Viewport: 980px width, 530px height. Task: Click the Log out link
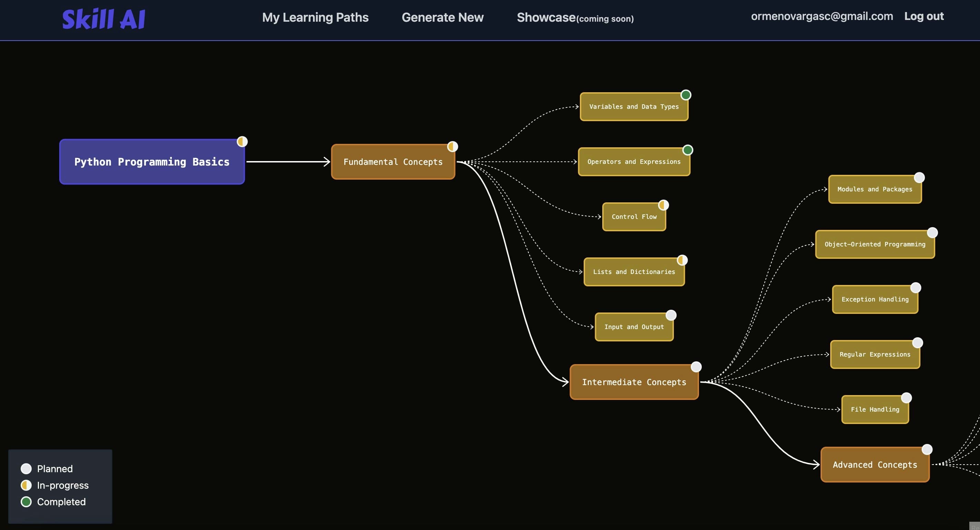pos(924,17)
